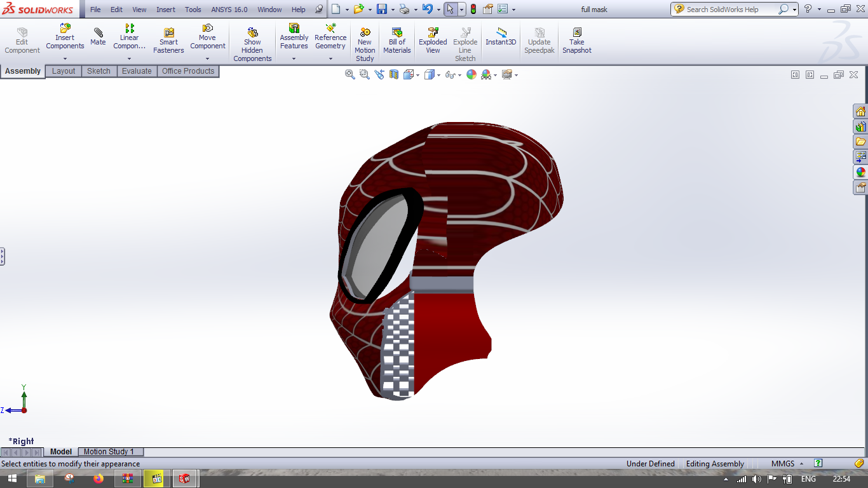Switch to the Evaluate tab
868x488 pixels.
pyautogui.click(x=137, y=71)
